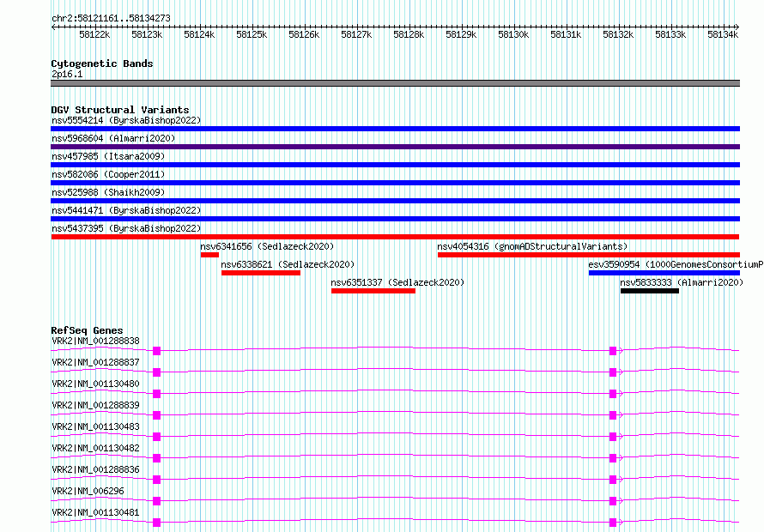This screenshot has height=532, width=764.
Task: Click the 58128k ruler tick label
Action: (x=409, y=34)
